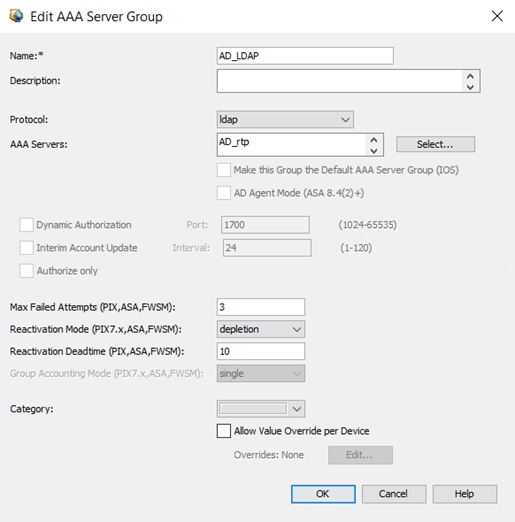The width and height of the screenshot is (515, 522).
Task: Click the AAA Servers list showing AD_rtp
Action: pos(292,145)
